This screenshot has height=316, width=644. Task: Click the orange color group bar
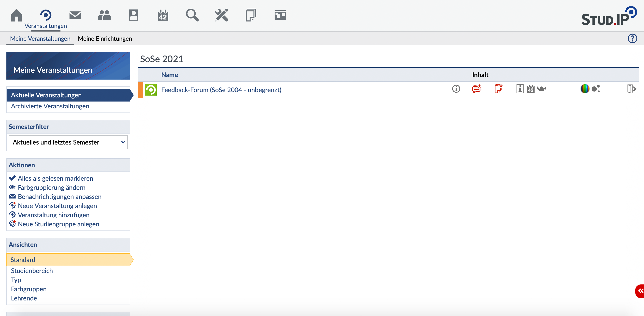click(140, 90)
